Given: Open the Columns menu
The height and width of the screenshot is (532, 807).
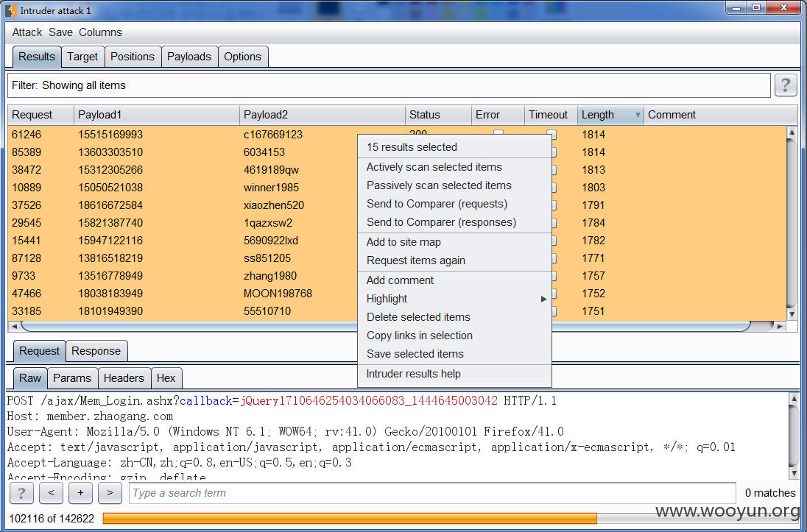Looking at the screenshot, I should click(x=100, y=32).
